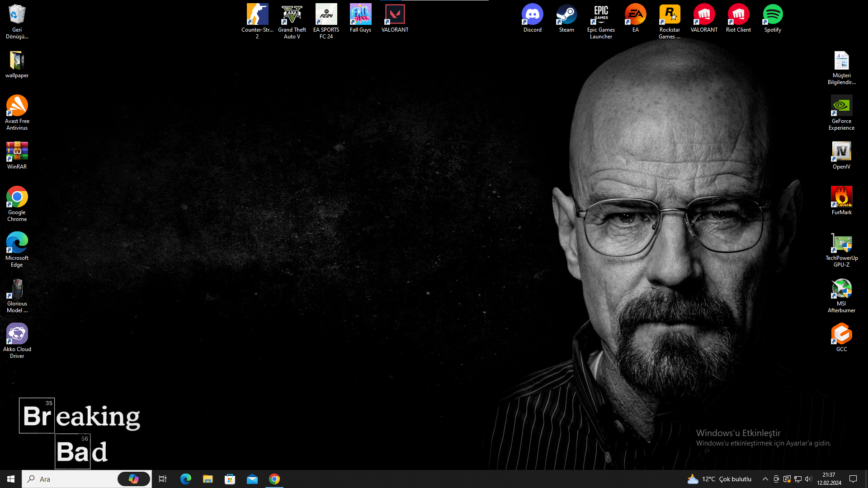This screenshot has width=868, height=488.
Task: Open TechPowerUp GPU-Z shortcut
Action: [841, 249]
